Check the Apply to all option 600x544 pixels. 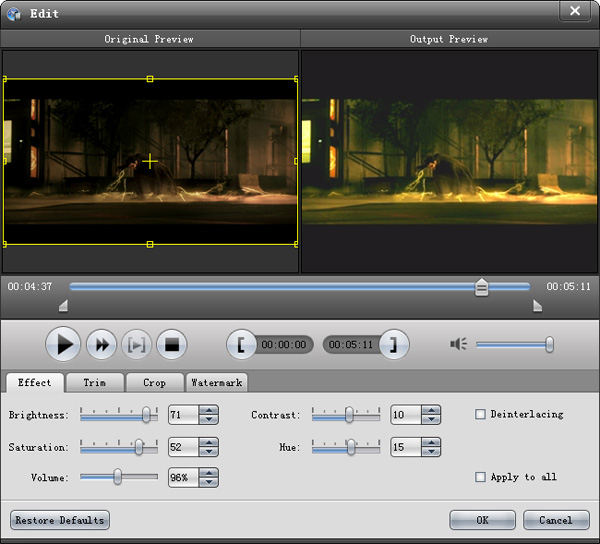pyautogui.click(x=480, y=477)
